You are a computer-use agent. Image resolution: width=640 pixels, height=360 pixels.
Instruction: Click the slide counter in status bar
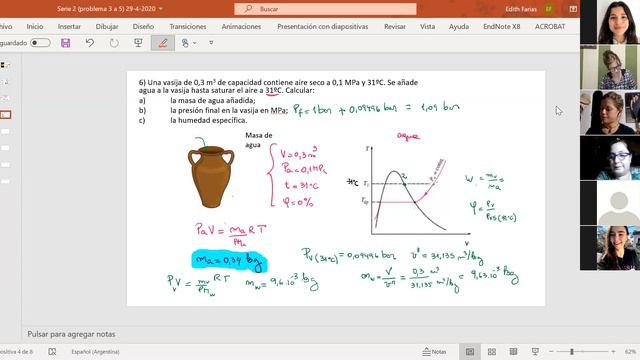tap(16, 351)
